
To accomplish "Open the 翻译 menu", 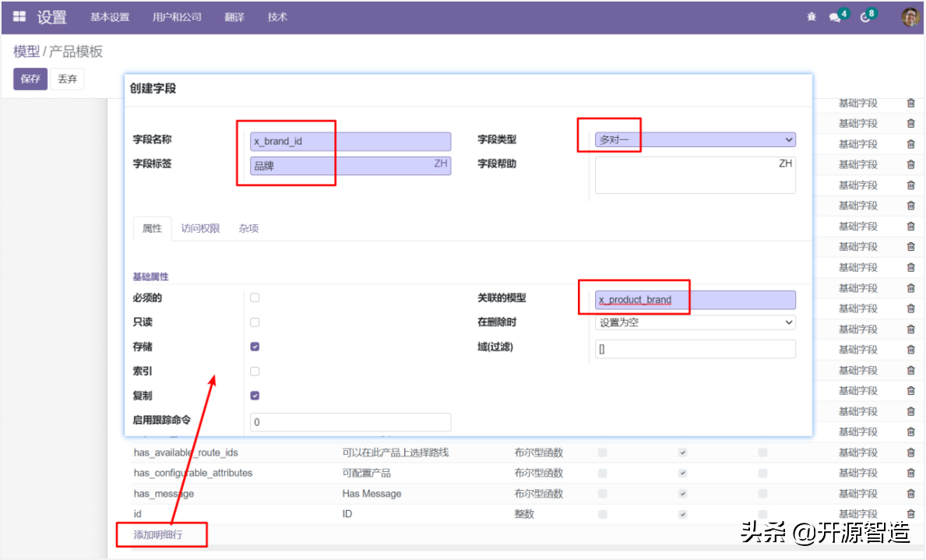I will (x=234, y=17).
